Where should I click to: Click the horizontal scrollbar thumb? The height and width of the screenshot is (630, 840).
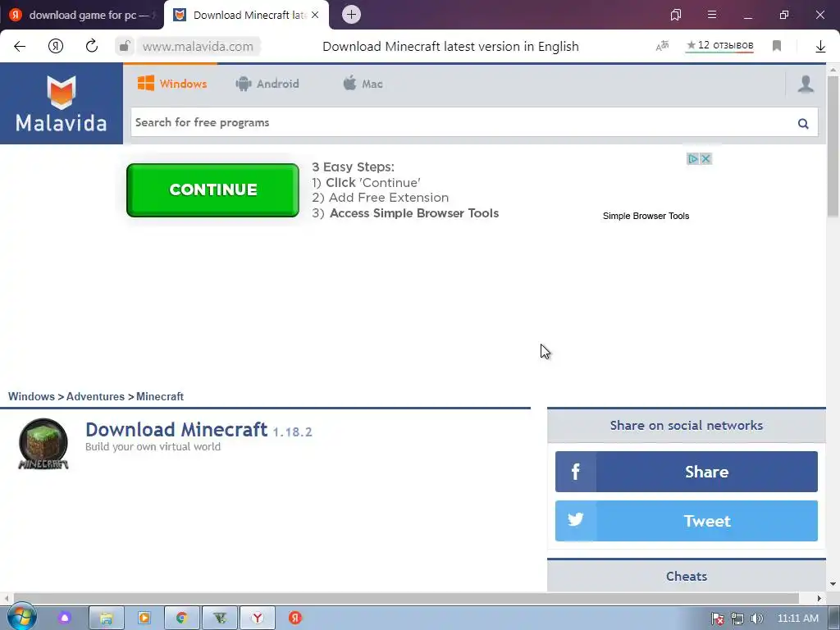(406, 598)
